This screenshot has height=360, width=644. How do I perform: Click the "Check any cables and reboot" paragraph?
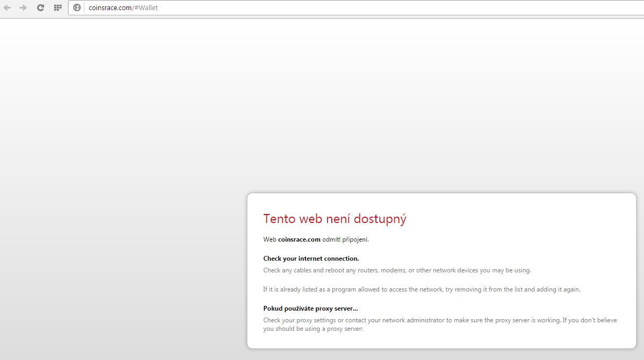coord(397,270)
